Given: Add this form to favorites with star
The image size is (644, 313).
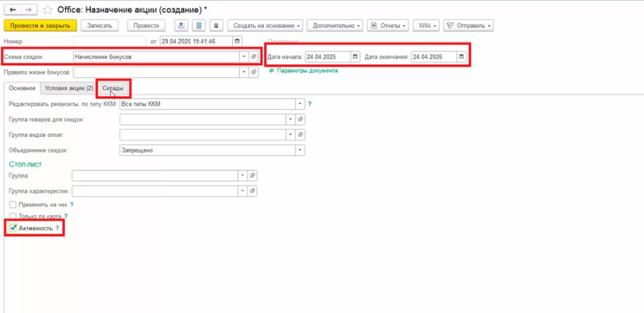Looking at the screenshot, I should coord(48,9).
